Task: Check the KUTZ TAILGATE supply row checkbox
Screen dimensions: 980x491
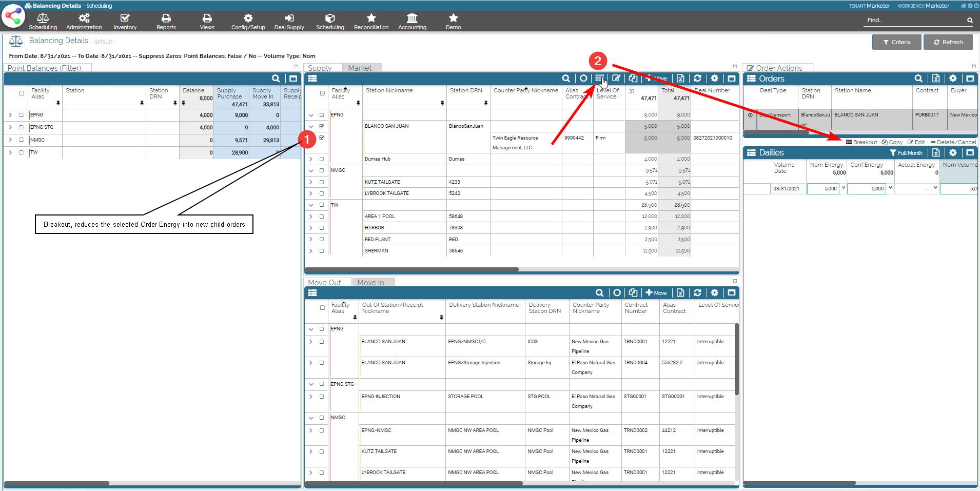Action: pyautogui.click(x=322, y=182)
